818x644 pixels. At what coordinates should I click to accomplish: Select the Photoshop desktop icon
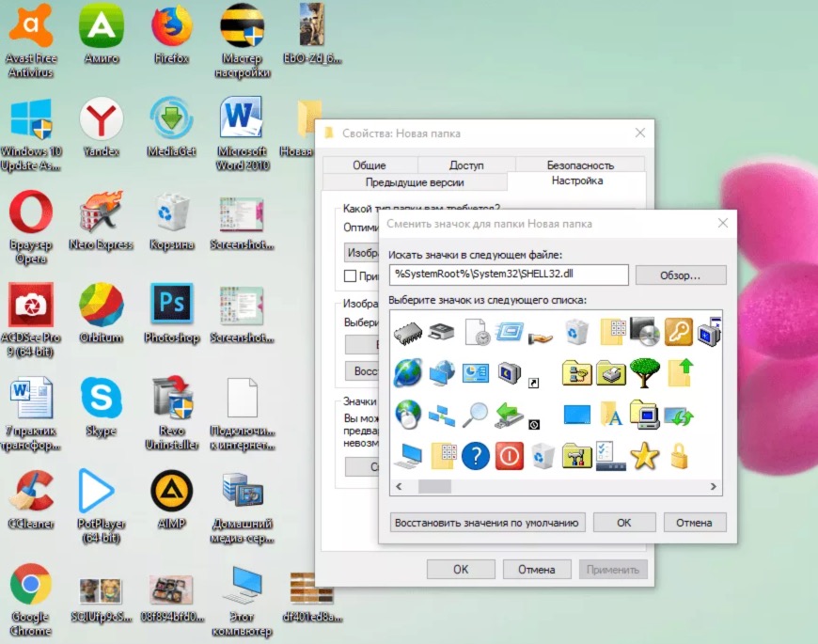pyautogui.click(x=172, y=313)
